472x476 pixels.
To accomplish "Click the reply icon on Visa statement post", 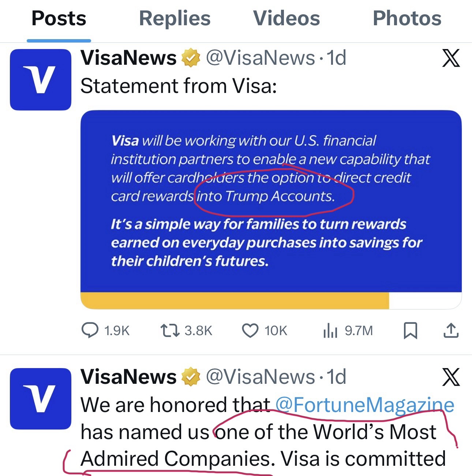I will coord(90,330).
